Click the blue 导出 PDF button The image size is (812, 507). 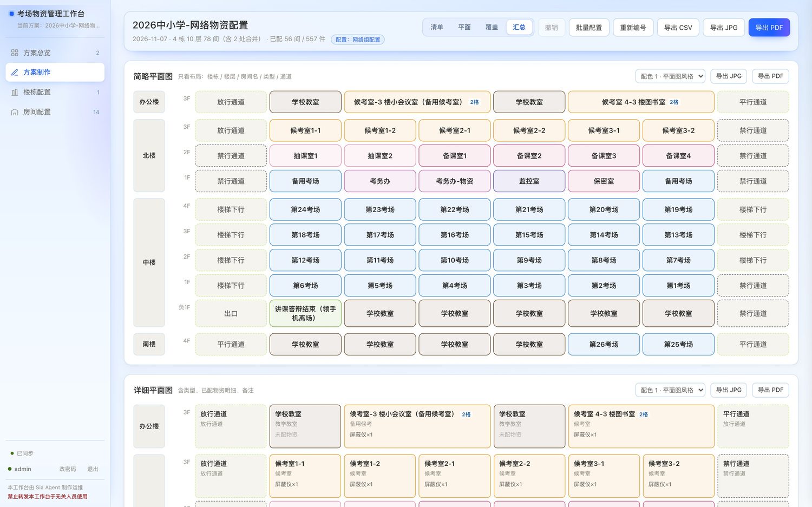[769, 28]
